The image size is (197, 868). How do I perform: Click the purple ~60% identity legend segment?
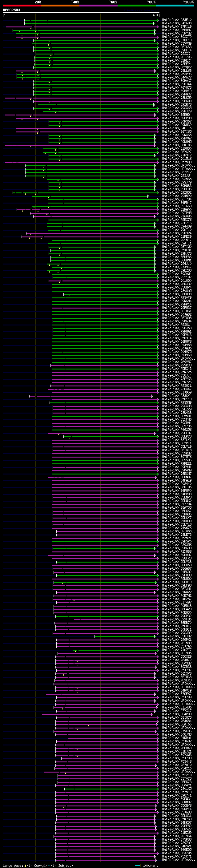pos(99,6)
